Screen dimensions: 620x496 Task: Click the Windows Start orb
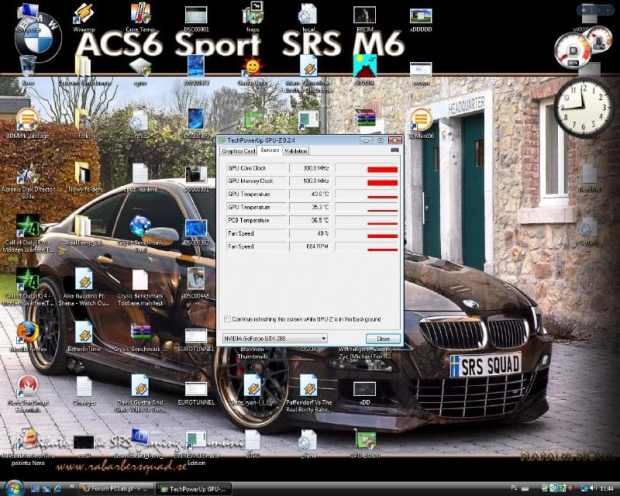click(x=13, y=487)
